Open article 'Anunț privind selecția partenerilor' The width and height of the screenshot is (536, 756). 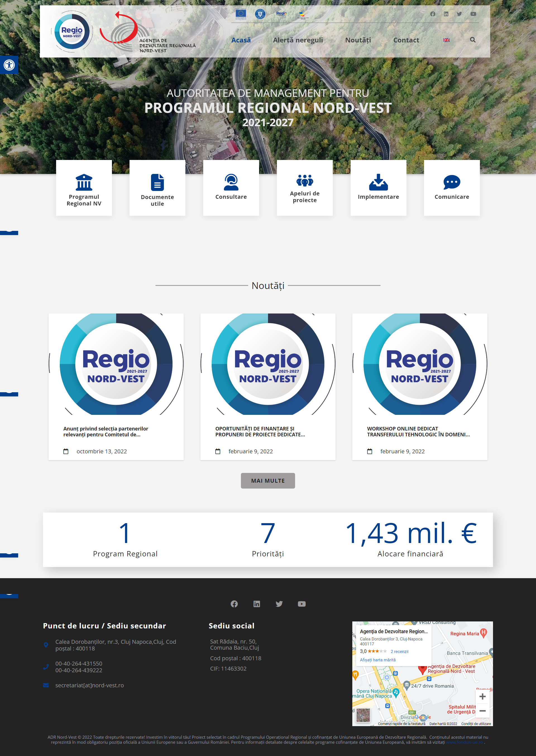tap(106, 431)
